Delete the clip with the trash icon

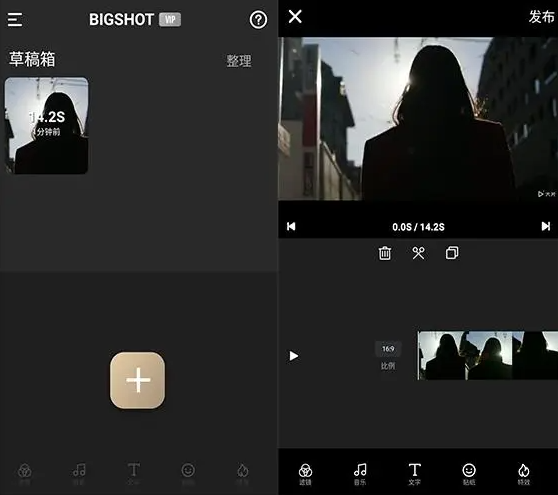click(x=385, y=253)
